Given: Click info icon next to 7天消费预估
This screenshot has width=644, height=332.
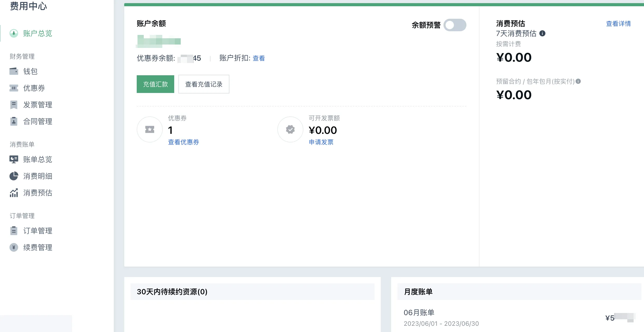Looking at the screenshot, I should click(x=542, y=33).
